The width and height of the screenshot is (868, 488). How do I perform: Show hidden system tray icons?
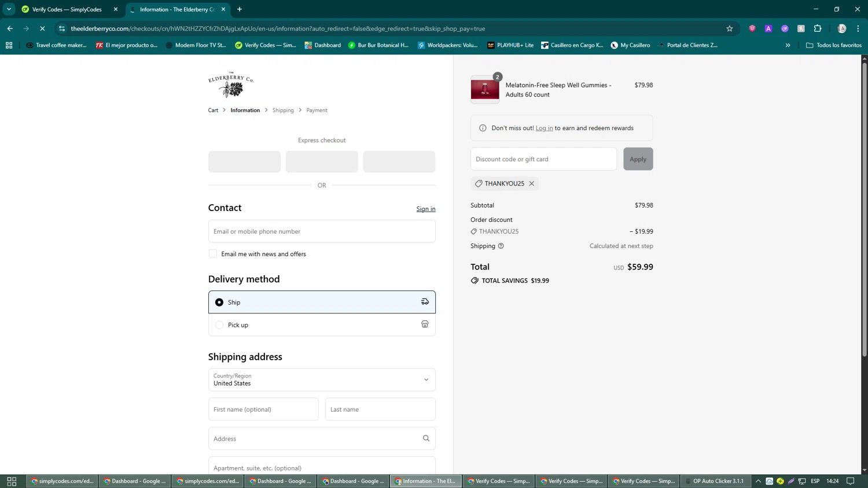[758, 481]
